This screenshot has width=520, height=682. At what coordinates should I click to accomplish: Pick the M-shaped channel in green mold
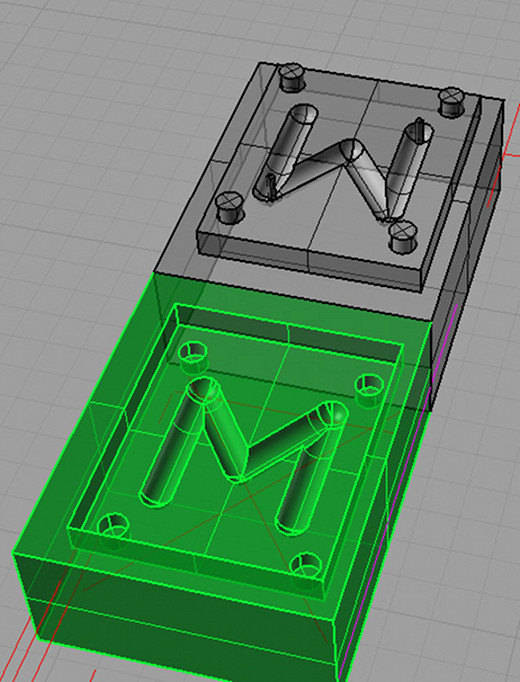[243, 455]
